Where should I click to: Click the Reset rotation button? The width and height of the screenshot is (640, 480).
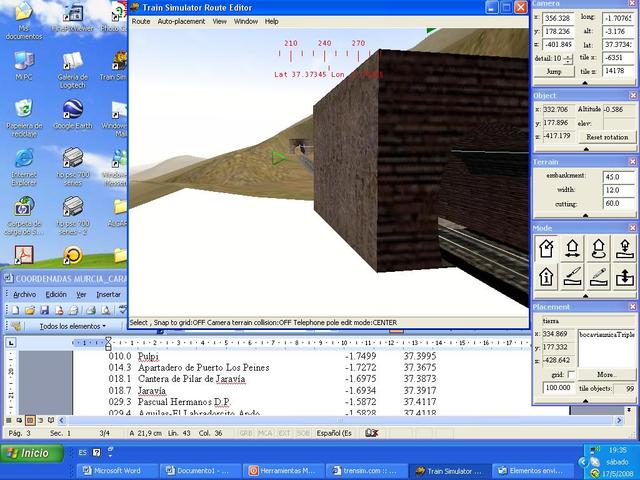606,136
